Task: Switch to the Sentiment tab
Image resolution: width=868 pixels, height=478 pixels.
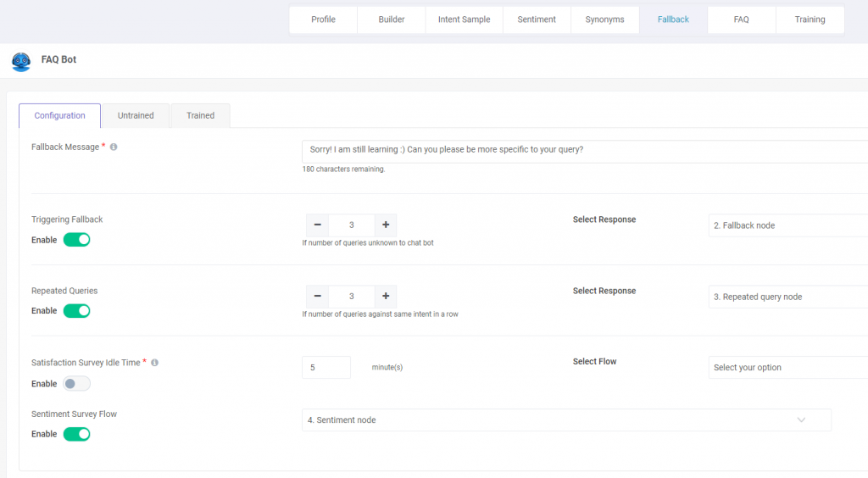Action: [x=537, y=20]
